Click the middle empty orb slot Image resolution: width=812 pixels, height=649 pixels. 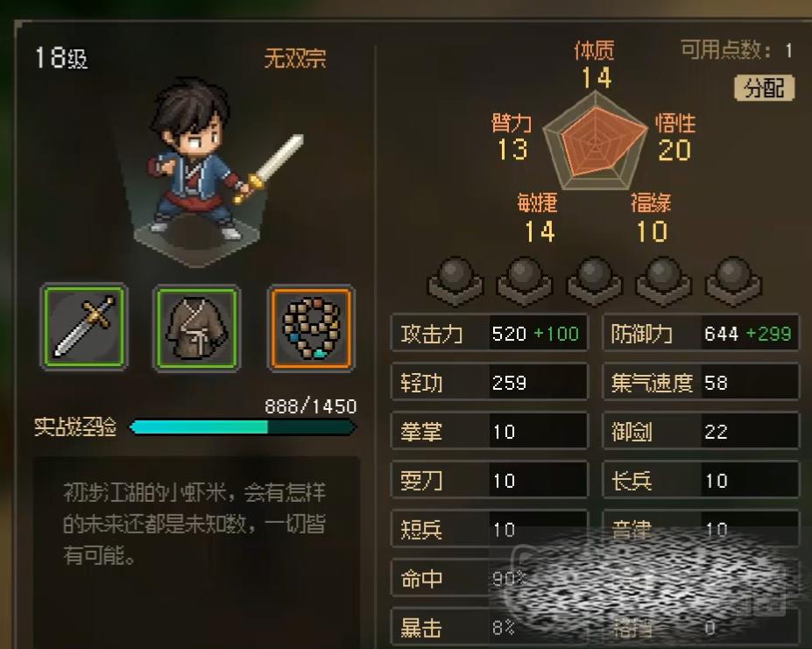point(594,281)
